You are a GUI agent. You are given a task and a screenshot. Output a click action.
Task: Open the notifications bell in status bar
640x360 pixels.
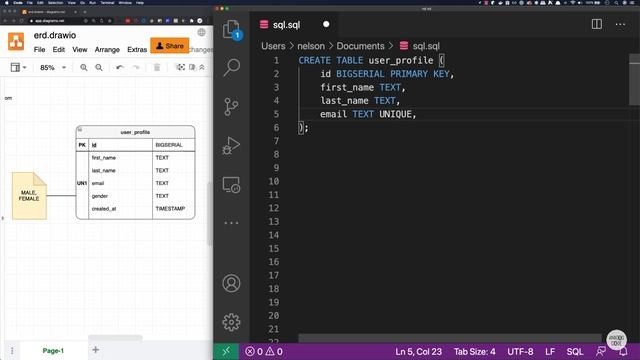[623, 352]
